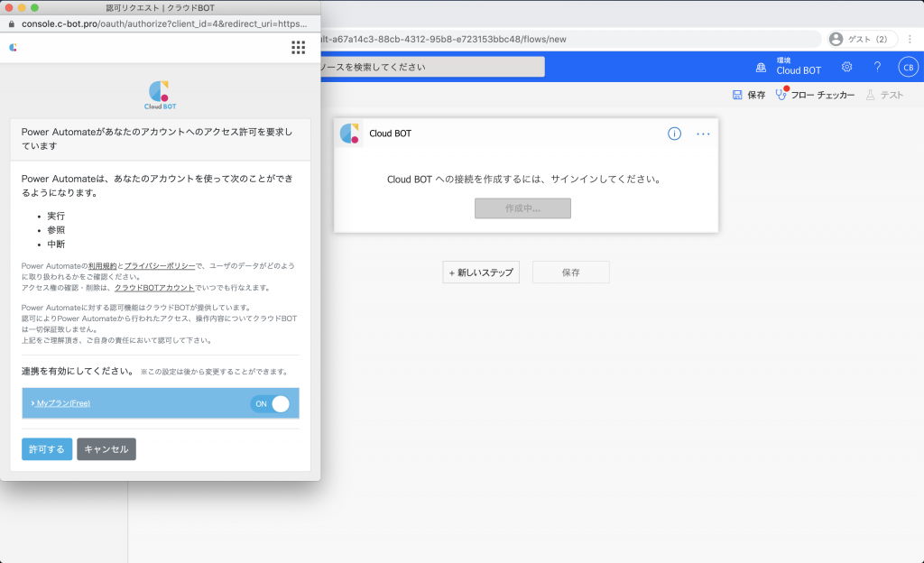The height and width of the screenshot is (563, 924).
Task: Click the lock icon in popup address bar
Action: (x=11, y=24)
